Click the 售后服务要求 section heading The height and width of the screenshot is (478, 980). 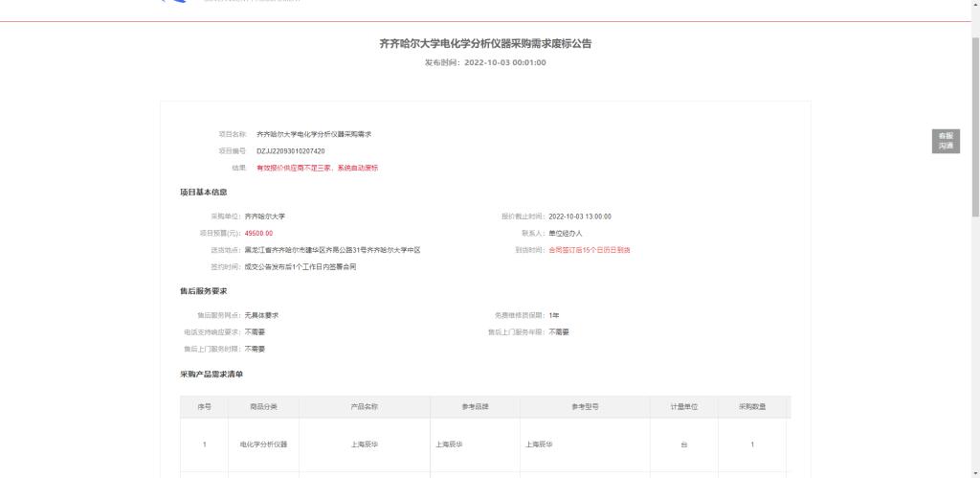coord(204,291)
